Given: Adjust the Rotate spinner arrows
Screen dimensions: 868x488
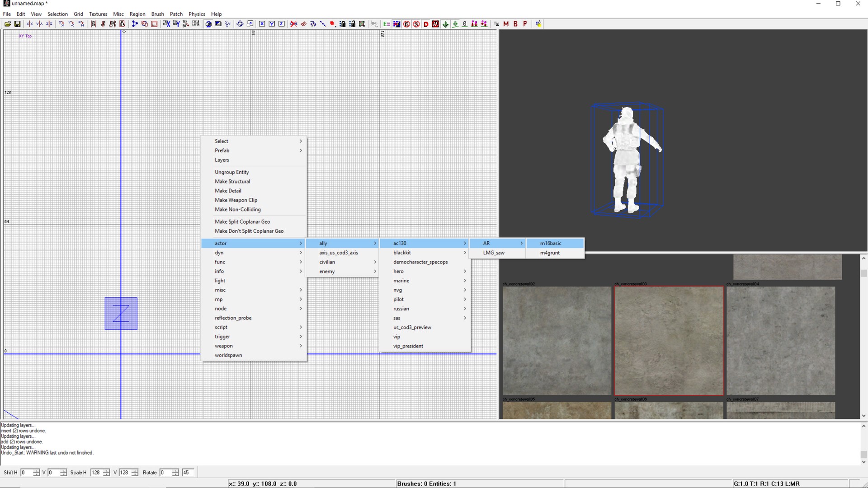Looking at the screenshot, I should [x=175, y=473].
